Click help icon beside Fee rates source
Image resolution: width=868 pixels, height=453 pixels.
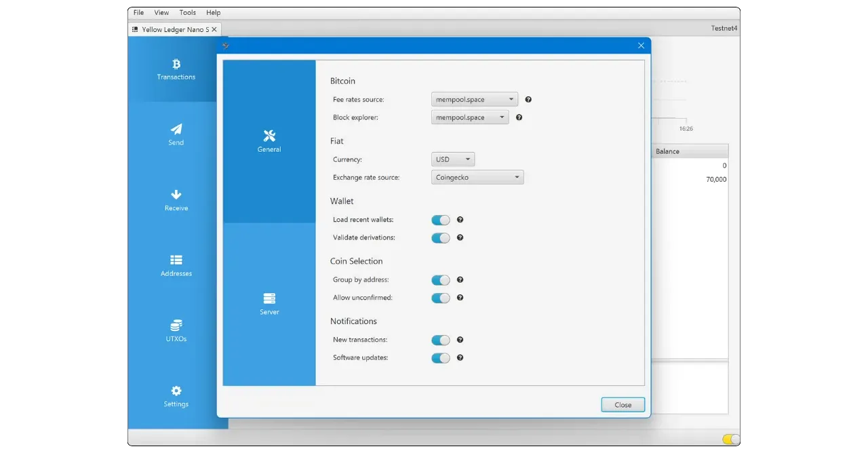click(528, 100)
